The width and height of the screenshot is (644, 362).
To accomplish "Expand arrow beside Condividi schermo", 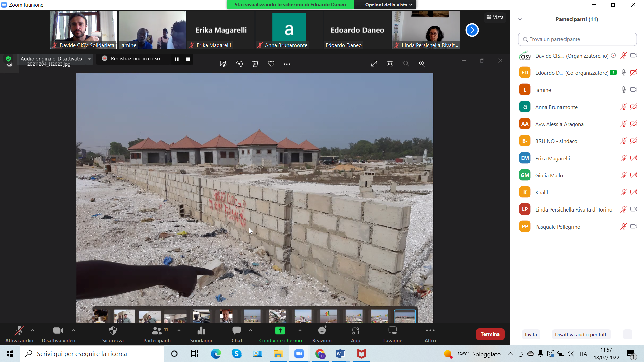I will (x=300, y=330).
